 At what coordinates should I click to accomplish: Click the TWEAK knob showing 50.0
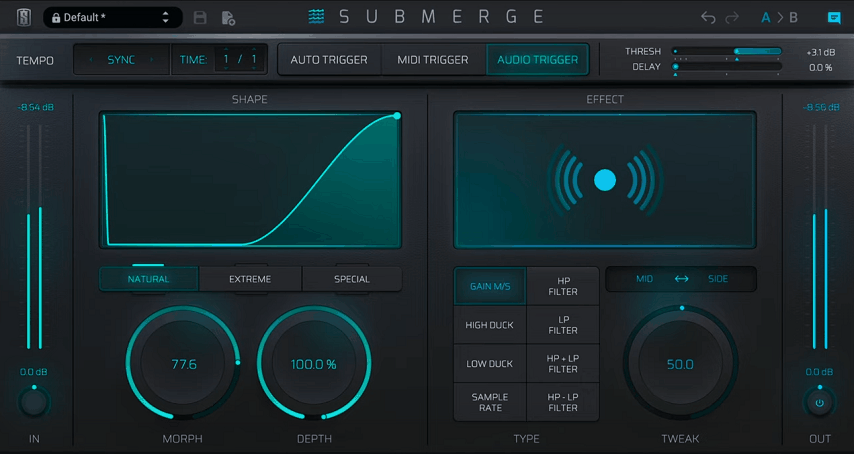[680, 364]
